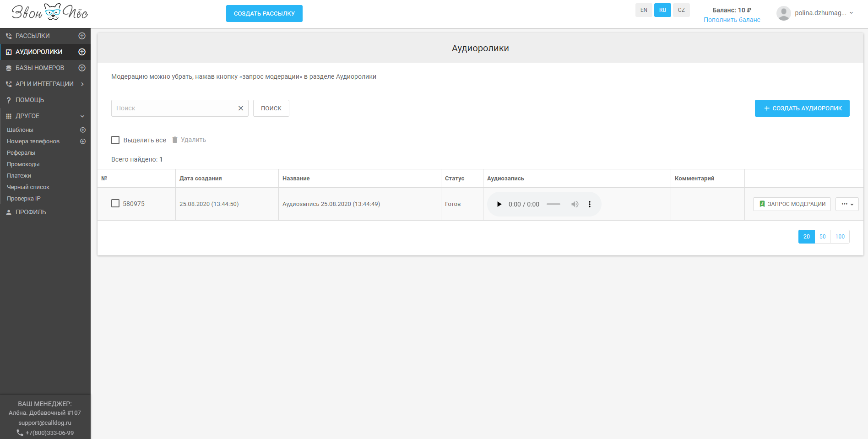This screenshot has height=439, width=868.
Task: Show 20 items per page
Action: click(807, 237)
